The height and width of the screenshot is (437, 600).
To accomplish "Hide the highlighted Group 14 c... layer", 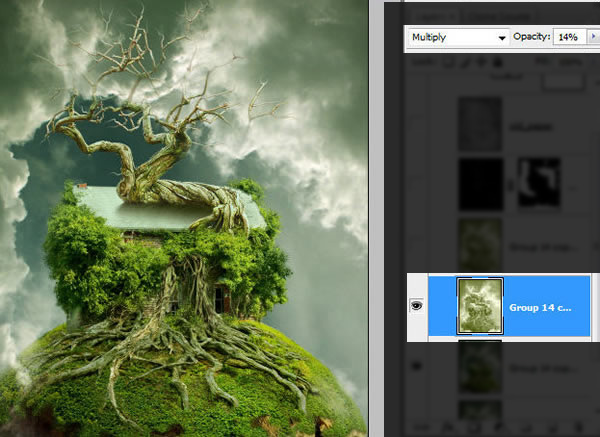I will [417, 306].
